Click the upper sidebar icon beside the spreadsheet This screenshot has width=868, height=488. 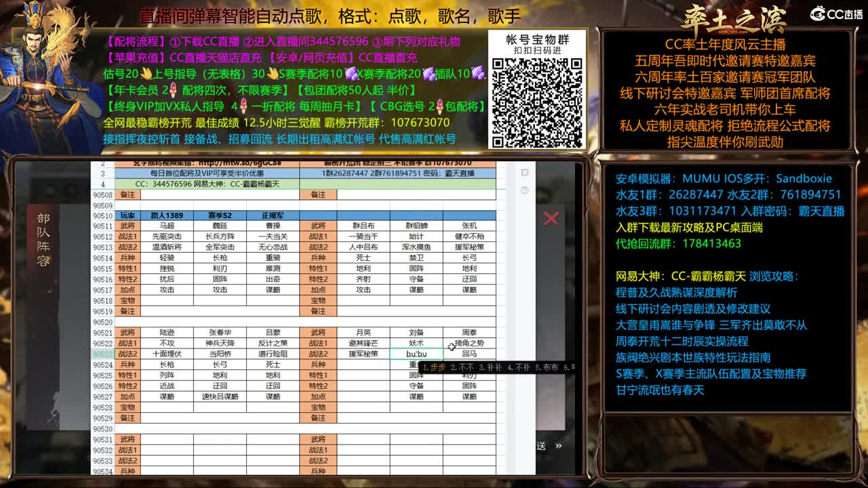coord(524,173)
